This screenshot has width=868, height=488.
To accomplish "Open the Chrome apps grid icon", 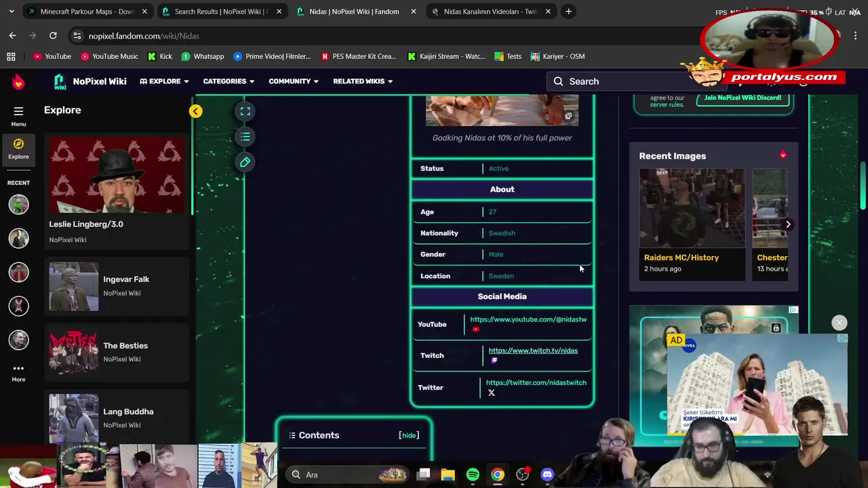I will tap(11, 56).
